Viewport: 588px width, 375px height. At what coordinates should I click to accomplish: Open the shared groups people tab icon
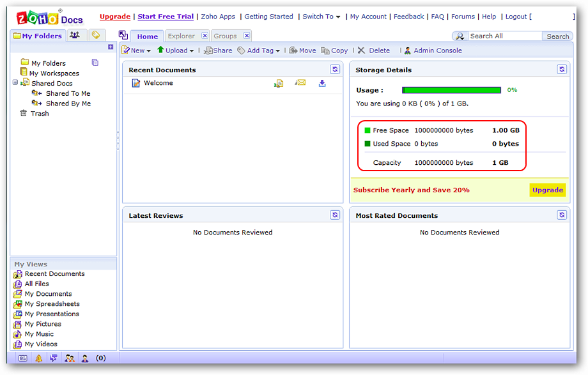tap(75, 35)
